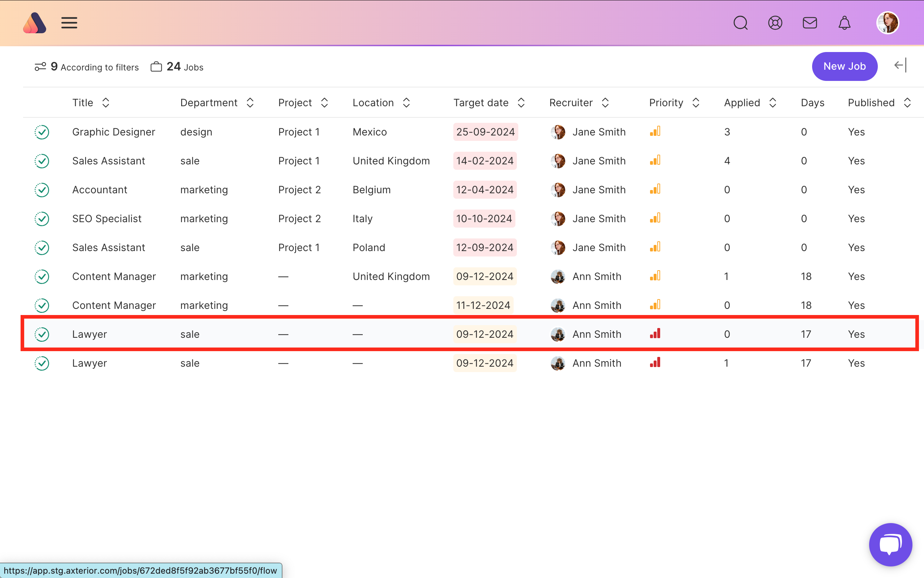Click Ann Smith avatar in last Lawyer row
The width and height of the screenshot is (924, 578).
click(558, 363)
